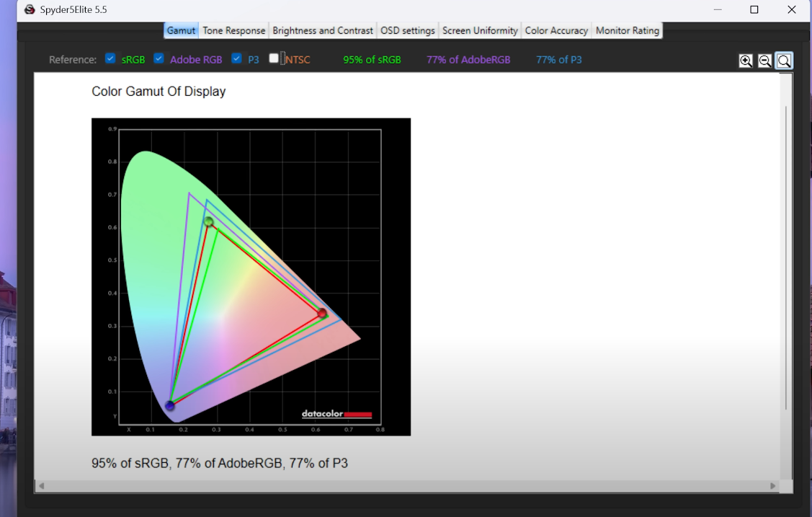The width and height of the screenshot is (812, 517).
Task: Click the horizontal scrollbar right arrow
Action: tap(772, 486)
